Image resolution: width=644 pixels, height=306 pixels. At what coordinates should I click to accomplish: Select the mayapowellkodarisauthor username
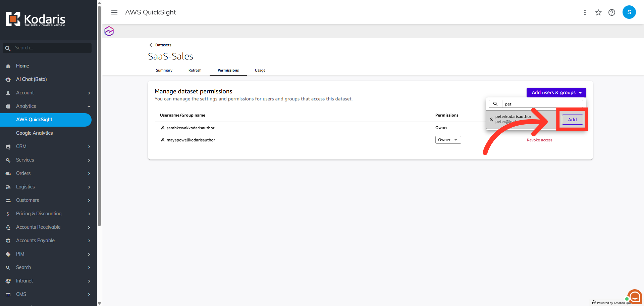click(191, 140)
